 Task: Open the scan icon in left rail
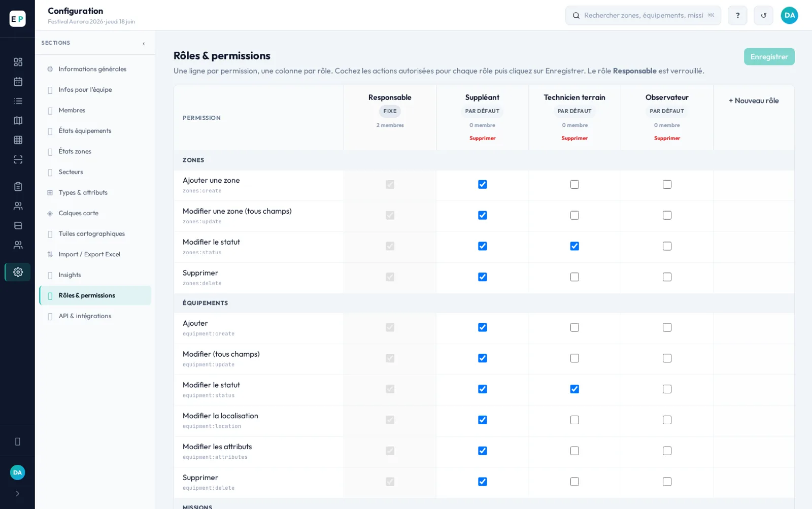[x=18, y=159]
